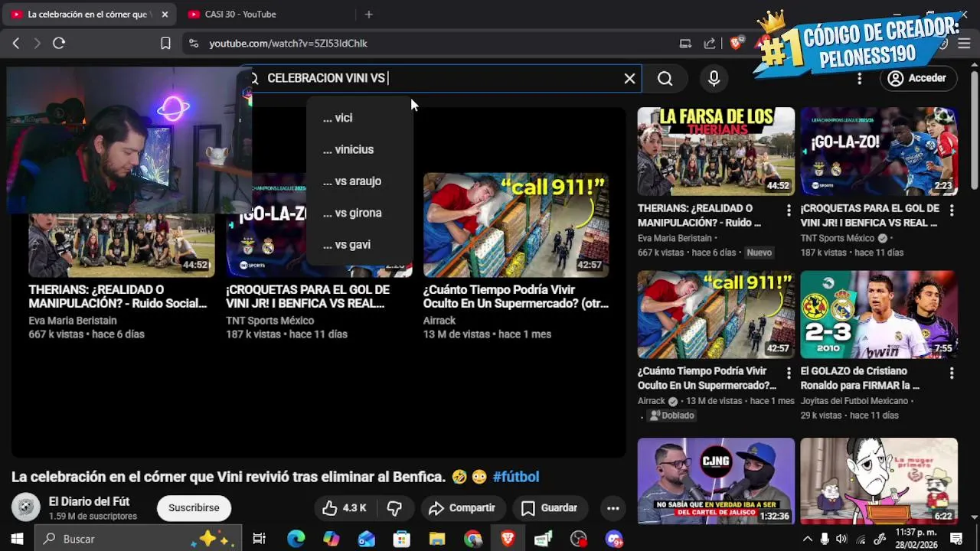Screen dimensions: 980x551
Task: Open the Cristiano Ronaldo 2-3 2010 thumbnail
Action: coord(879,315)
